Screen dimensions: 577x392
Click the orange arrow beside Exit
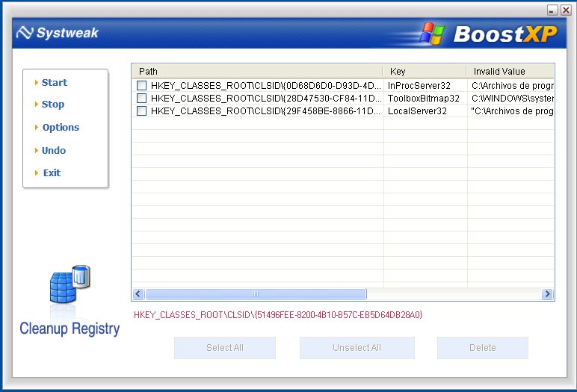[x=37, y=172]
